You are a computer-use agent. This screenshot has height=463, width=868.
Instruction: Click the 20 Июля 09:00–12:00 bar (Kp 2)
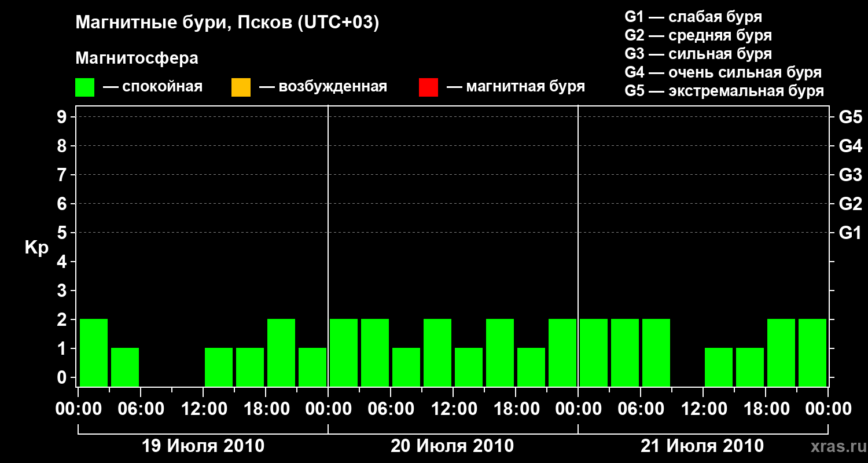tap(437, 352)
